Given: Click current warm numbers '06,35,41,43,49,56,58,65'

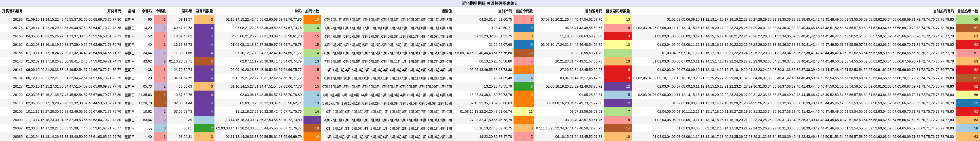Looking at the screenshot, I should 584,28.
